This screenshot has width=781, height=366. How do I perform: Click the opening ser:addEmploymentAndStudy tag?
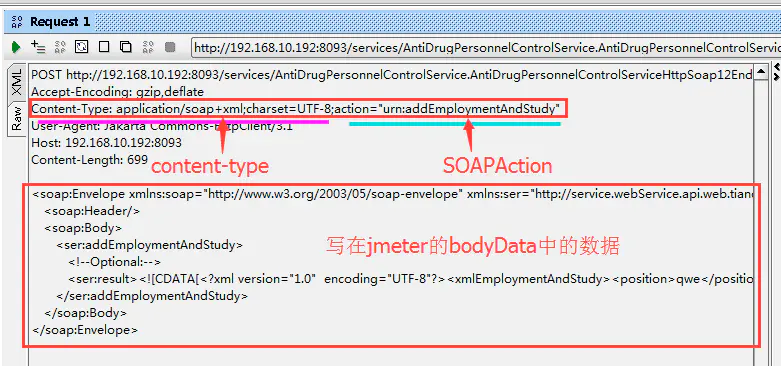[149, 244]
